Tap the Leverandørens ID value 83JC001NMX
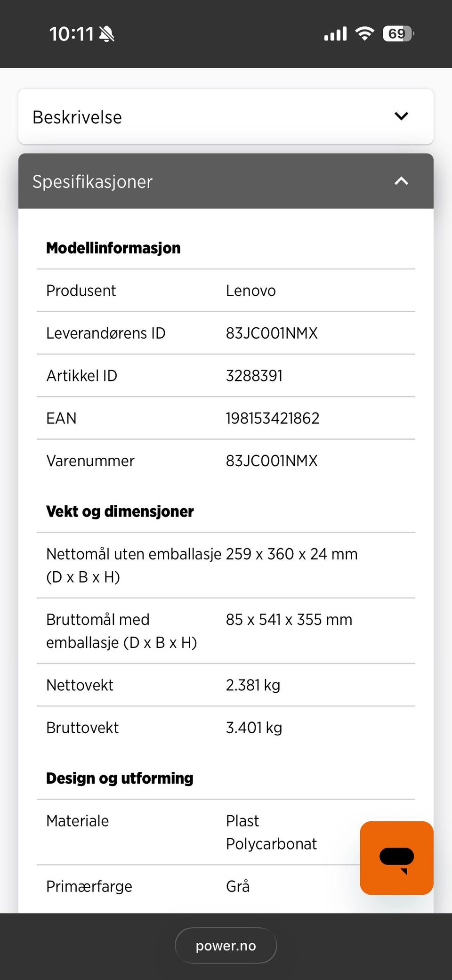This screenshot has height=980, width=452. (x=272, y=333)
